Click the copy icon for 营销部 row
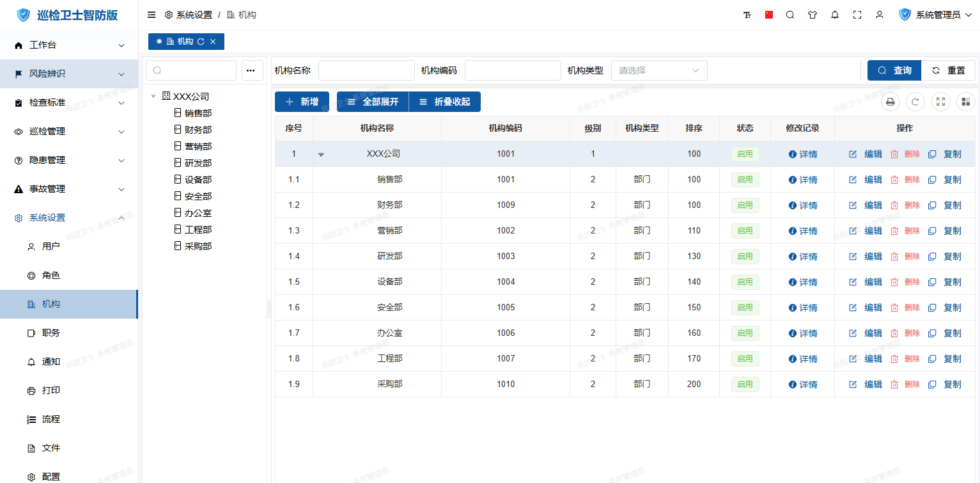The image size is (980, 483). (932, 231)
